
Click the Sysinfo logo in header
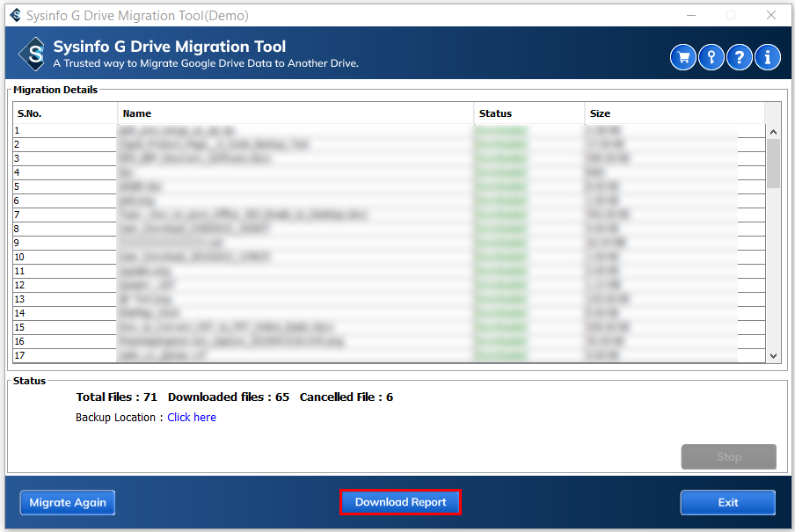(x=33, y=54)
